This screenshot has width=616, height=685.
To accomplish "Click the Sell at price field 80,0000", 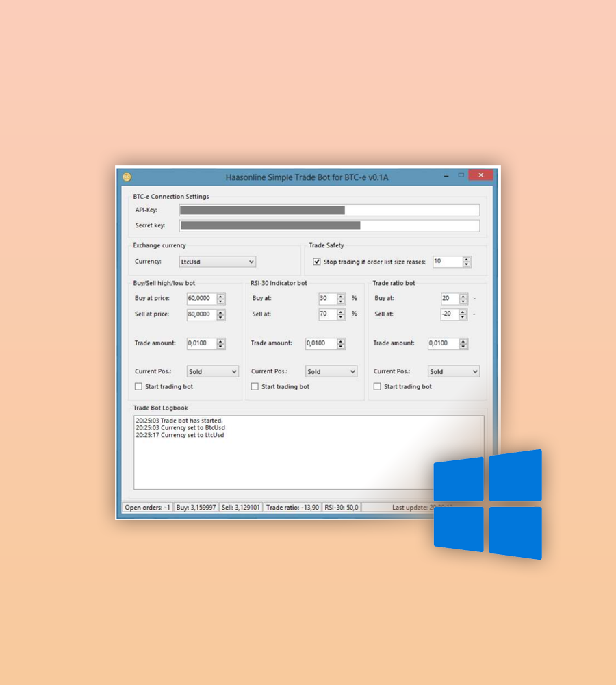I will click(x=201, y=314).
